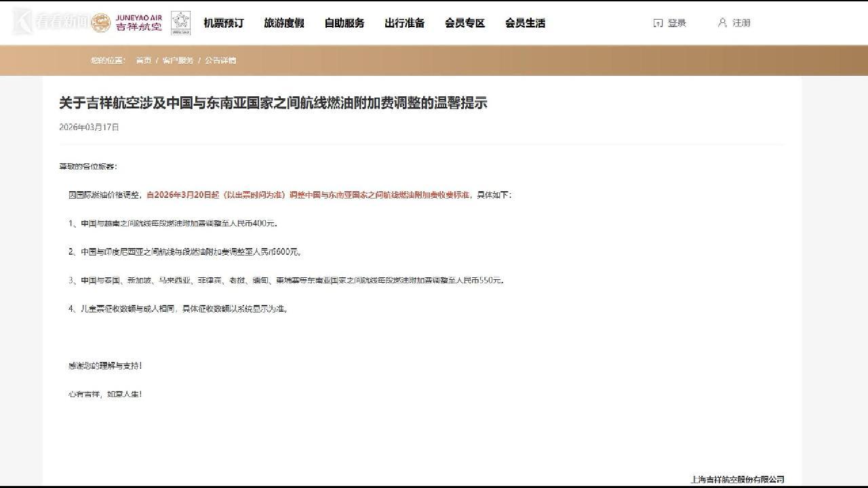Go to 首页 in the breadcrumb
The height and width of the screenshot is (488, 868).
pyautogui.click(x=144, y=60)
